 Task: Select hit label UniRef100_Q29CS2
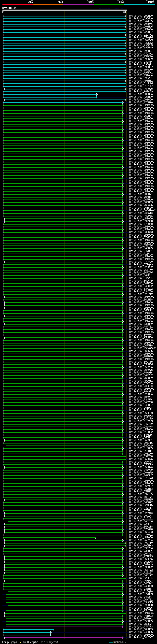[x=141, y=267]
